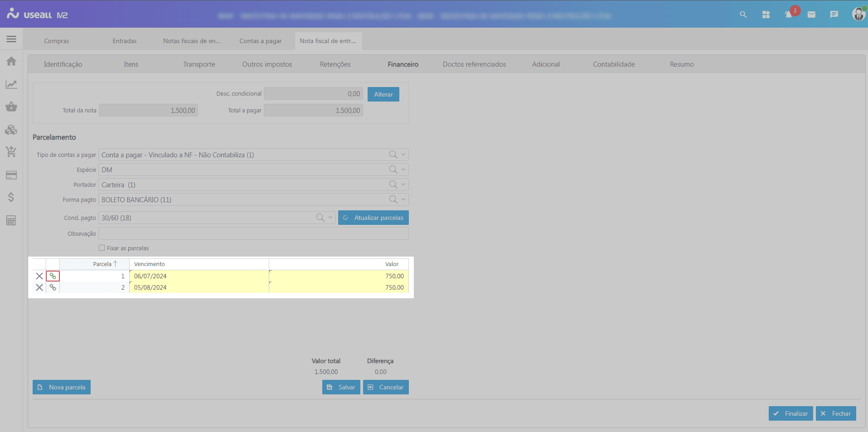Open the Contas a pagar tab

point(261,41)
